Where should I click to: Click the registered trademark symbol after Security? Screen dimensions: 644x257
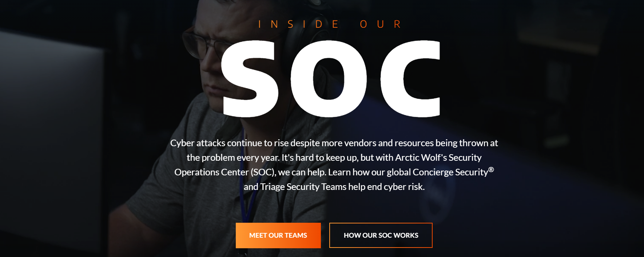tap(491, 170)
